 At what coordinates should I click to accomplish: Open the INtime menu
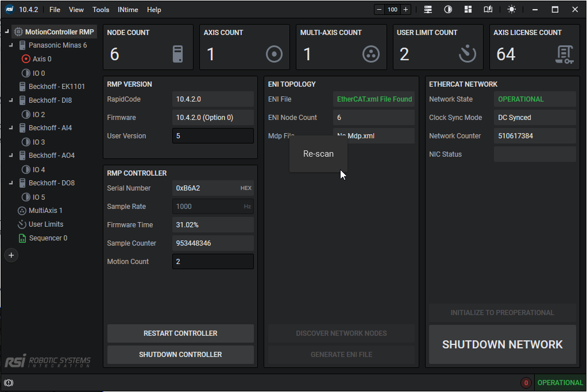[128, 10]
